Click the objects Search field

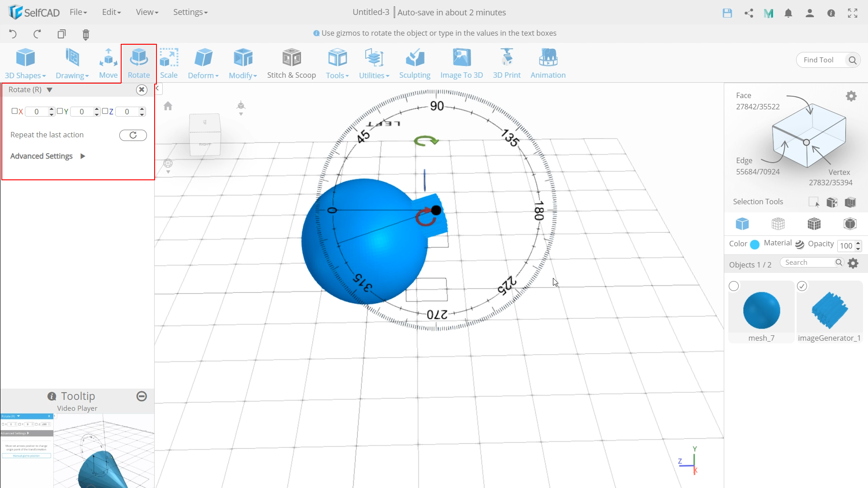click(808, 263)
